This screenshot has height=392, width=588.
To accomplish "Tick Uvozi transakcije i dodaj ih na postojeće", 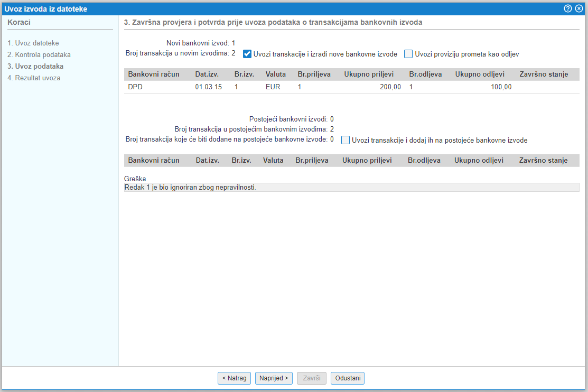I will point(346,141).
